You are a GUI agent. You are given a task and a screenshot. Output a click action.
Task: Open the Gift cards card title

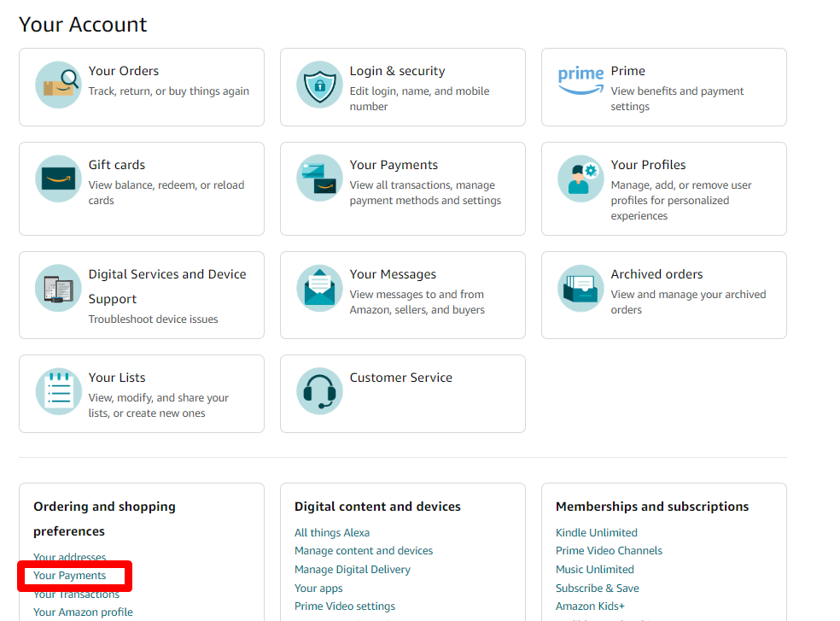tap(117, 165)
